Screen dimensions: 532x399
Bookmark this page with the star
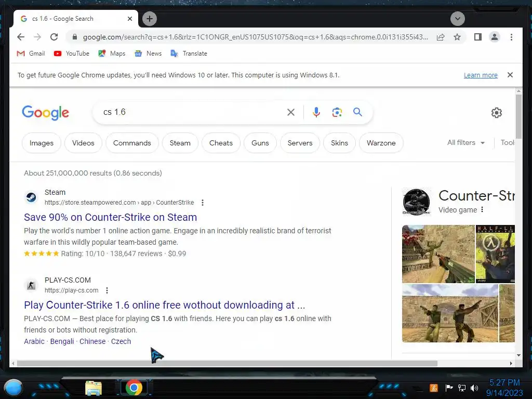(457, 37)
